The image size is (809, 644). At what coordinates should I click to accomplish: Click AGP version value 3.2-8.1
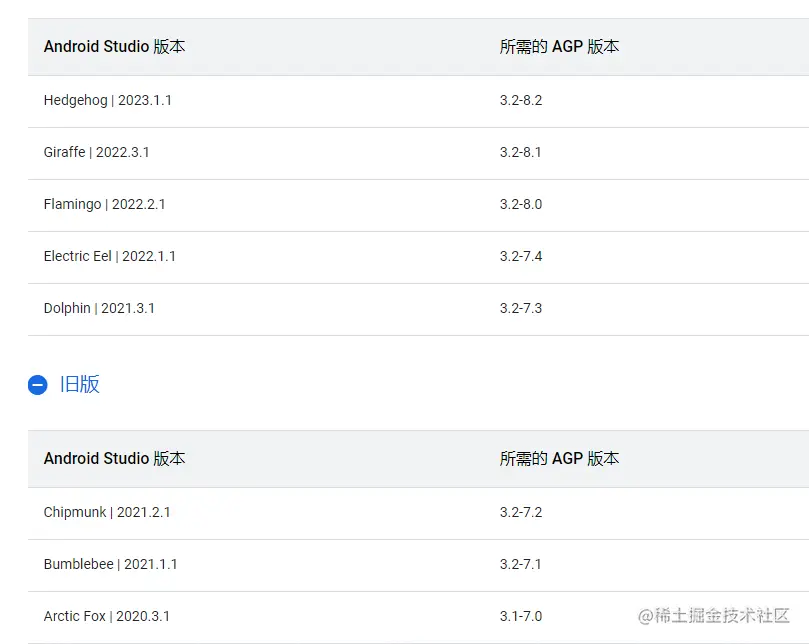(521, 152)
